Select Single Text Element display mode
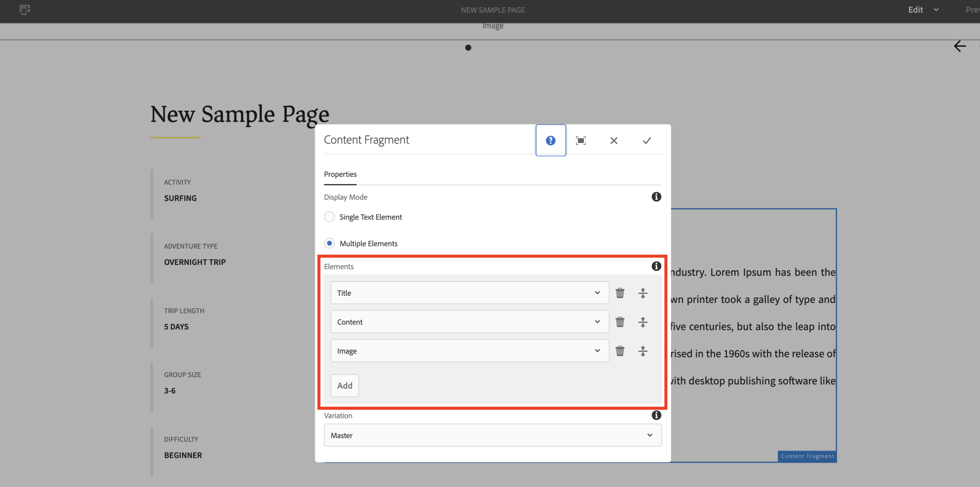Screen dimensions: 980x487 pos(329,217)
